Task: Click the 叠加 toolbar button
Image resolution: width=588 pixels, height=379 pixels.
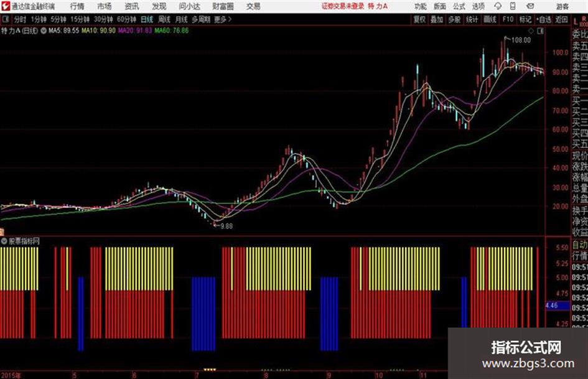Action: pyautogui.click(x=437, y=19)
